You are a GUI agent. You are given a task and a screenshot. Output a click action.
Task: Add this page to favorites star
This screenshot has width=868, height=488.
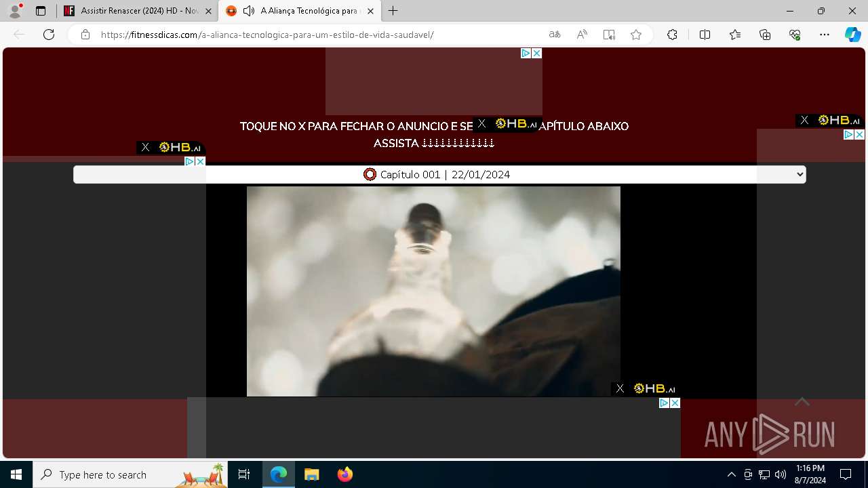[636, 35]
